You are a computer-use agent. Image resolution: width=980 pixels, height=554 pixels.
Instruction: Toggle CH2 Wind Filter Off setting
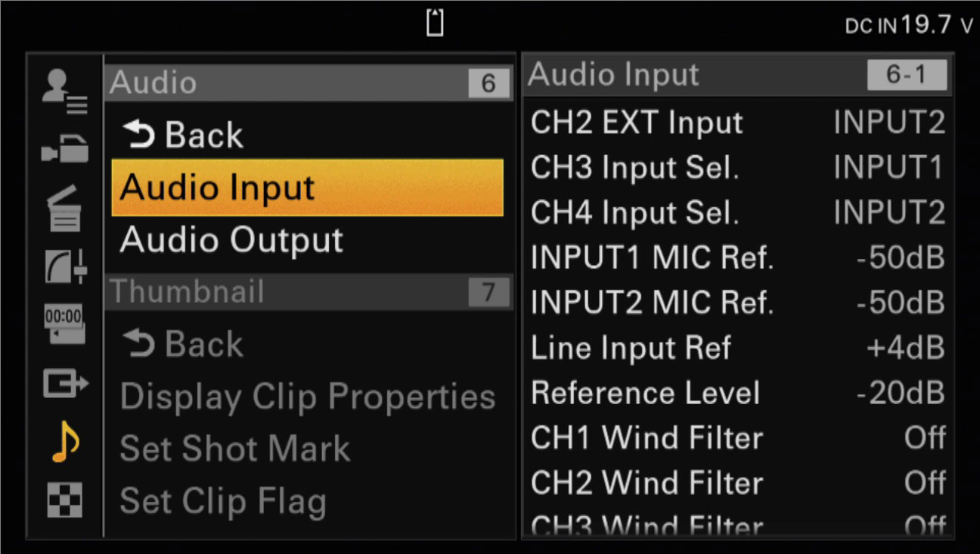pos(737,483)
